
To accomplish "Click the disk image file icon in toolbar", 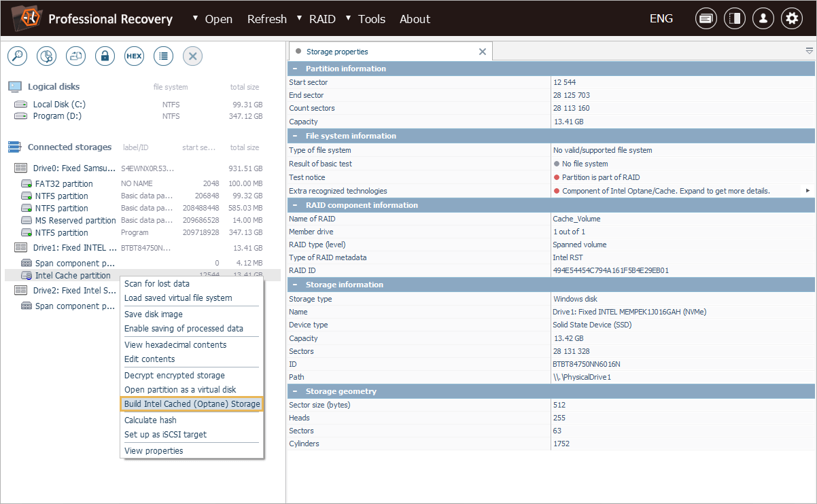I will (75, 56).
